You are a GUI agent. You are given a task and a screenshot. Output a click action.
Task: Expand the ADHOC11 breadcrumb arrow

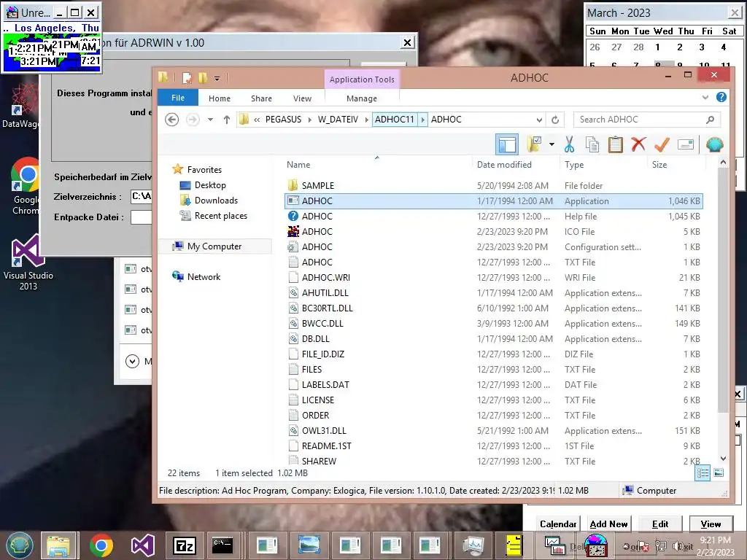422,120
